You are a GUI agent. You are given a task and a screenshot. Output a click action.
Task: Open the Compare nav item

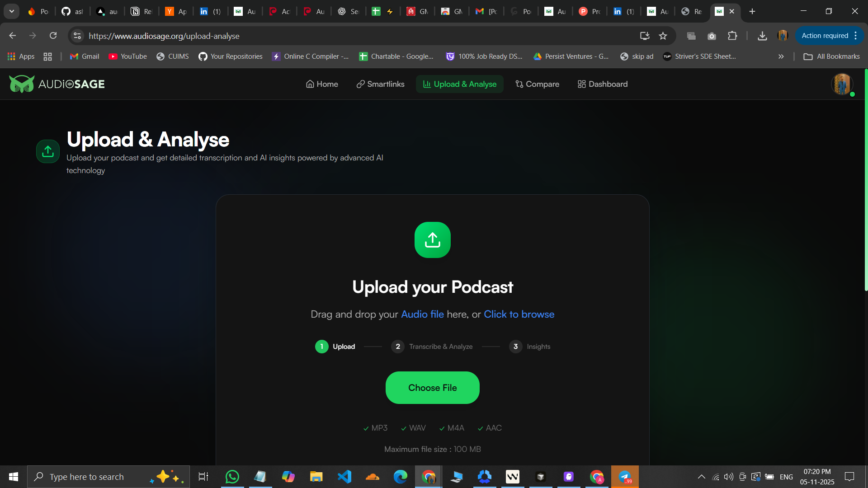(x=537, y=84)
